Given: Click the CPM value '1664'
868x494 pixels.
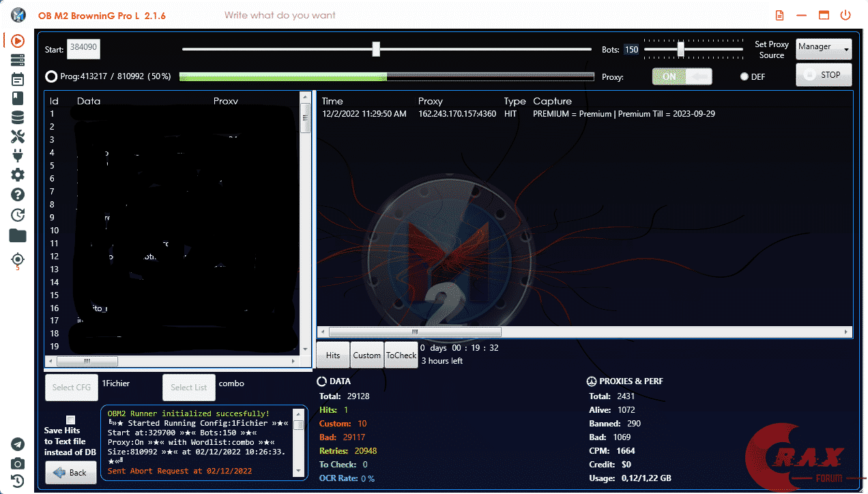Looking at the screenshot, I should click(x=625, y=451).
